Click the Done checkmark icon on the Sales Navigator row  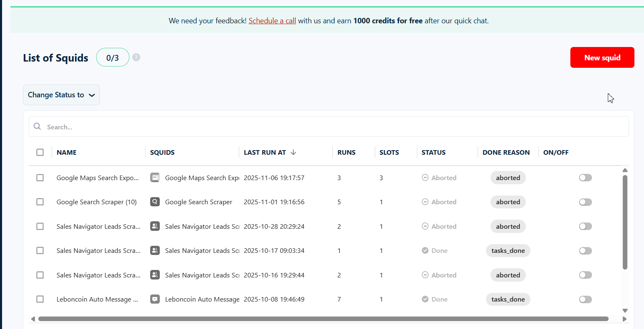[x=425, y=250]
